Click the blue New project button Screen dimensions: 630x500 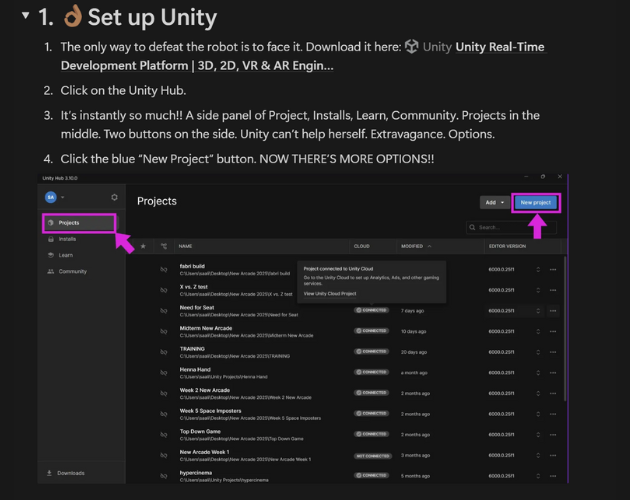tap(536, 203)
